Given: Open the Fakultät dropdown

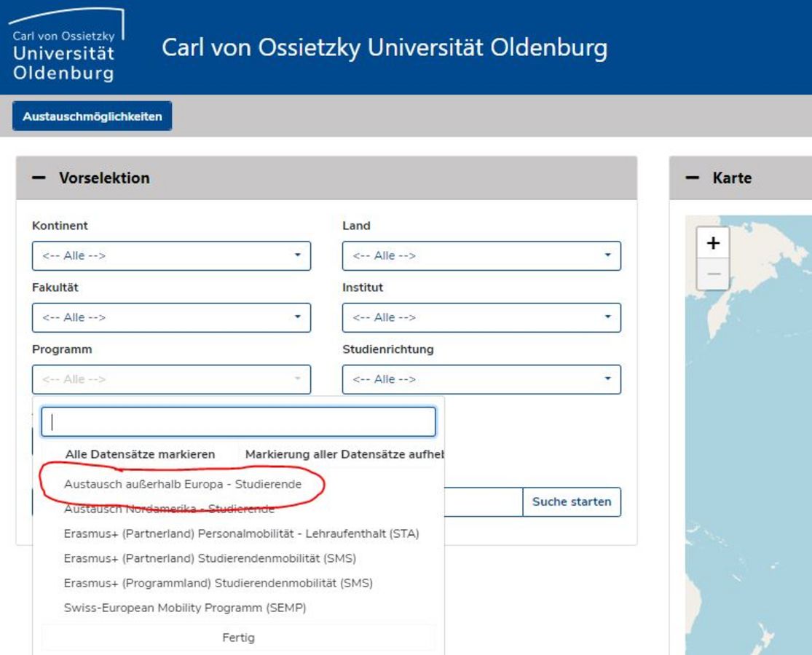Looking at the screenshot, I should 171,318.
